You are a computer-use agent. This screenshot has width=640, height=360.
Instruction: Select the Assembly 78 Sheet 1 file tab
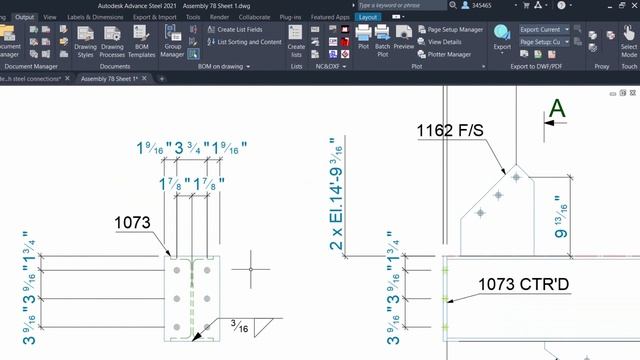[x=109, y=78]
